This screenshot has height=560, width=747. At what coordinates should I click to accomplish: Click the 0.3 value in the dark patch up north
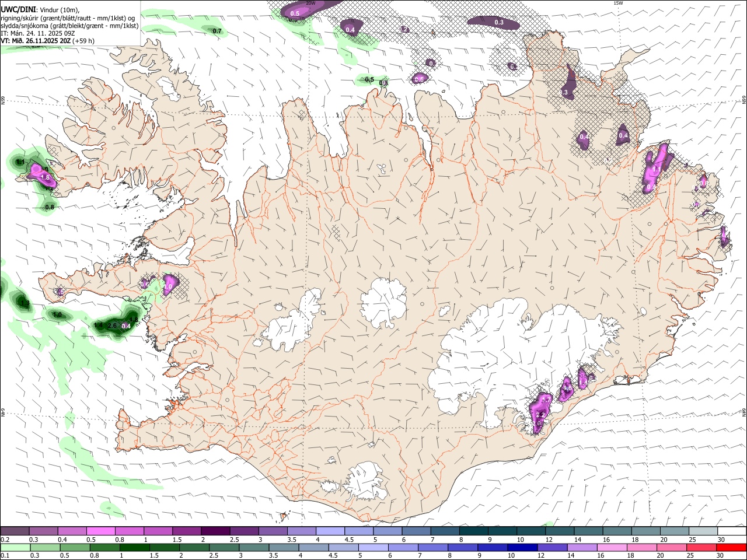(499, 22)
